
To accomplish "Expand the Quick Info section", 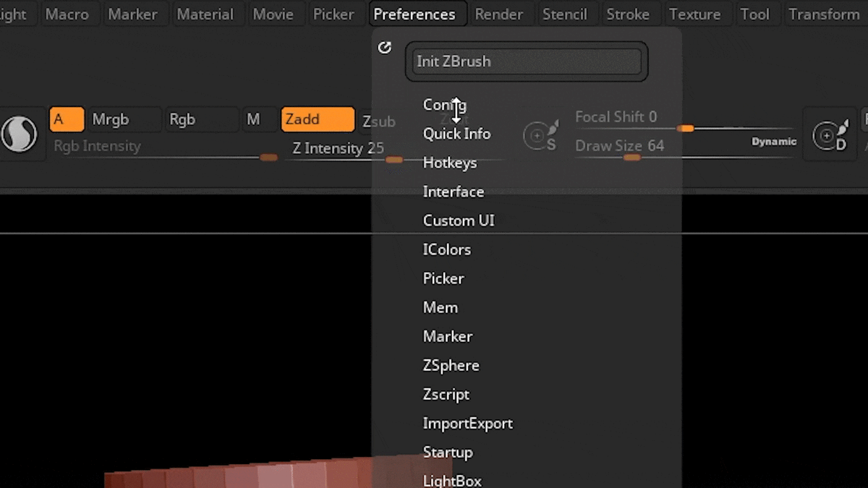I will tap(456, 134).
